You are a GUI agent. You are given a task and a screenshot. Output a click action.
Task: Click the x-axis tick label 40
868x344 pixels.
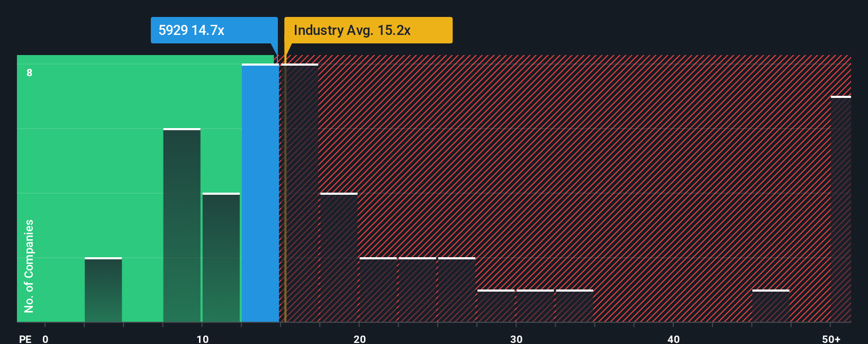[674, 339]
